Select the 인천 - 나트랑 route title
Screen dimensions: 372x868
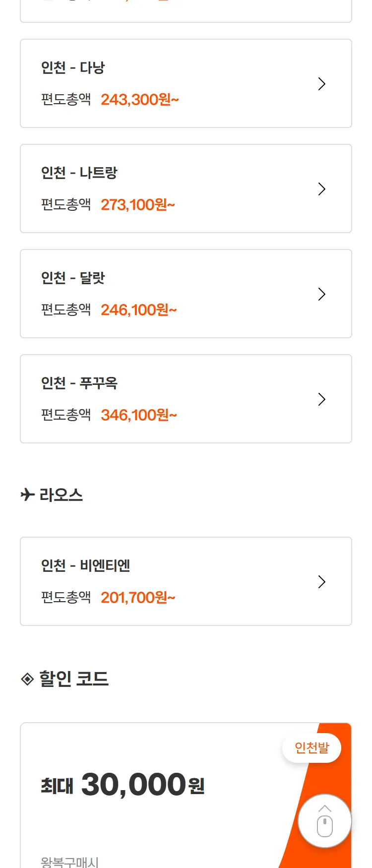point(79,173)
